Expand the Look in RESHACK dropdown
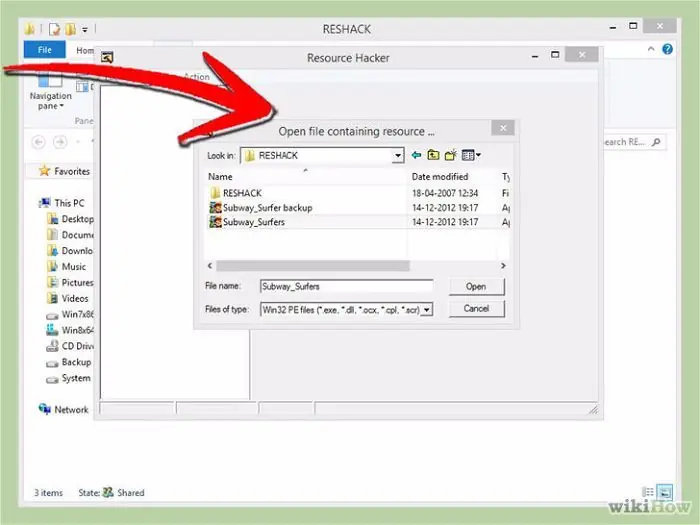700x525 pixels. click(397, 155)
